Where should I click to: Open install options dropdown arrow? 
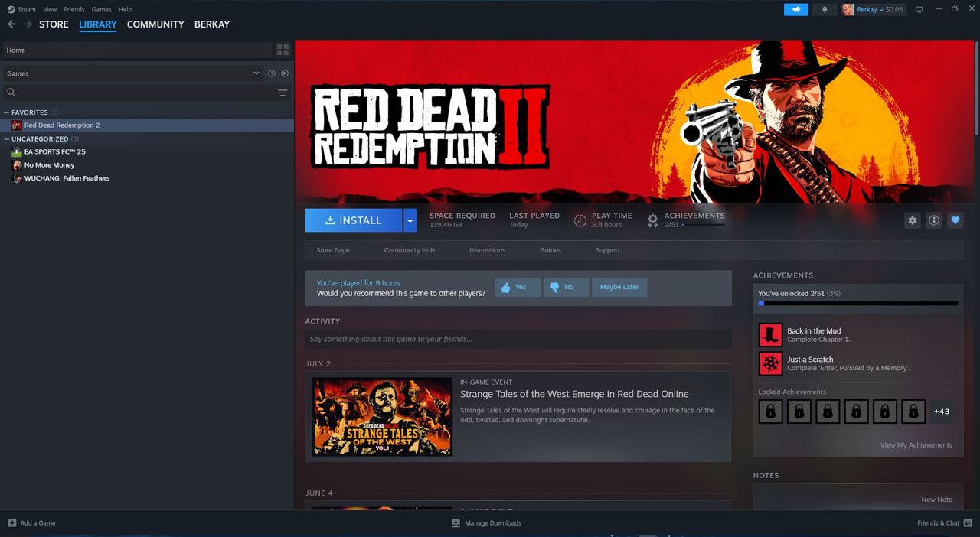click(x=410, y=220)
